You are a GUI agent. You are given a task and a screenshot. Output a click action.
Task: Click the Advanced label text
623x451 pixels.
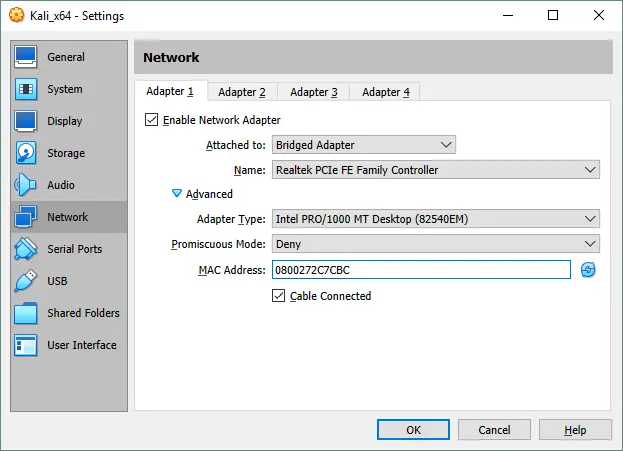(209, 194)
